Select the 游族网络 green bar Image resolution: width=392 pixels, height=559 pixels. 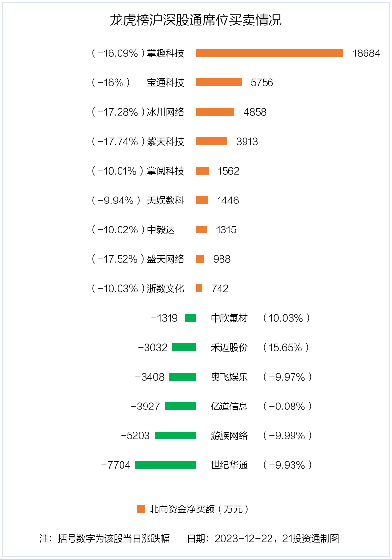pos(175,435)
